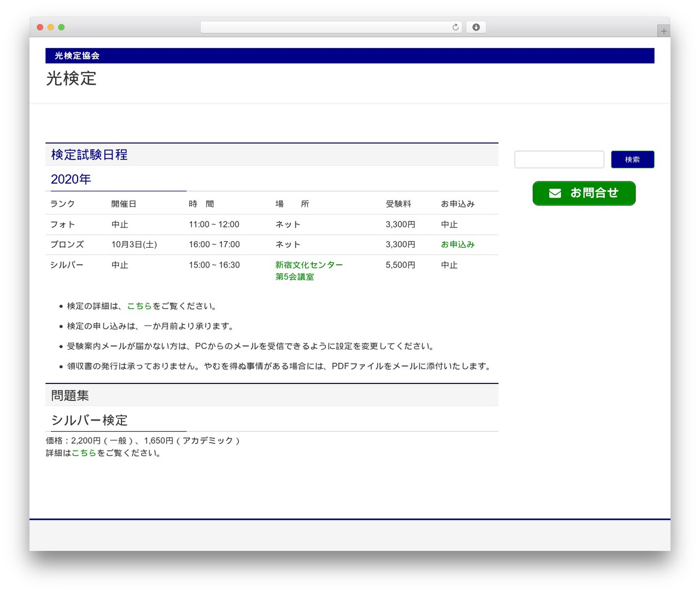Viewport: 700px width, 593px height.
Task: Open the browser downloads icon
Action: pyautogui.click(x=476, y=27)
